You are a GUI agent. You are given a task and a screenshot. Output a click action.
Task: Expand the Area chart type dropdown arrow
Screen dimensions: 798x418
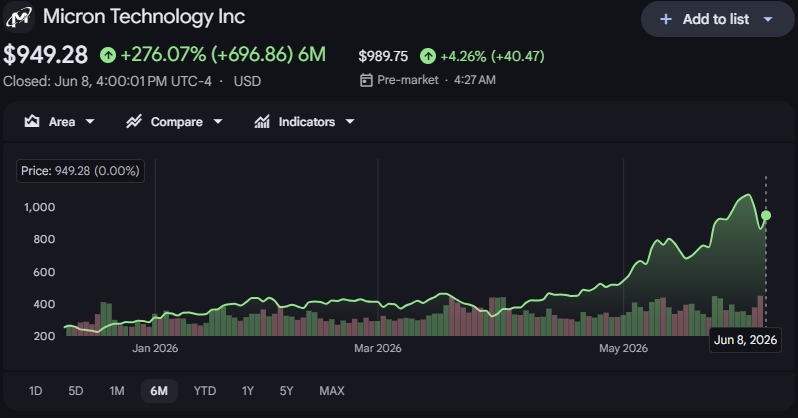coord(90,122)
